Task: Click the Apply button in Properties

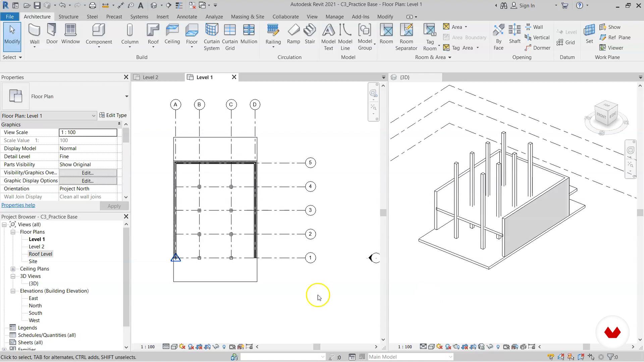Action: click(x=114, y=206)
